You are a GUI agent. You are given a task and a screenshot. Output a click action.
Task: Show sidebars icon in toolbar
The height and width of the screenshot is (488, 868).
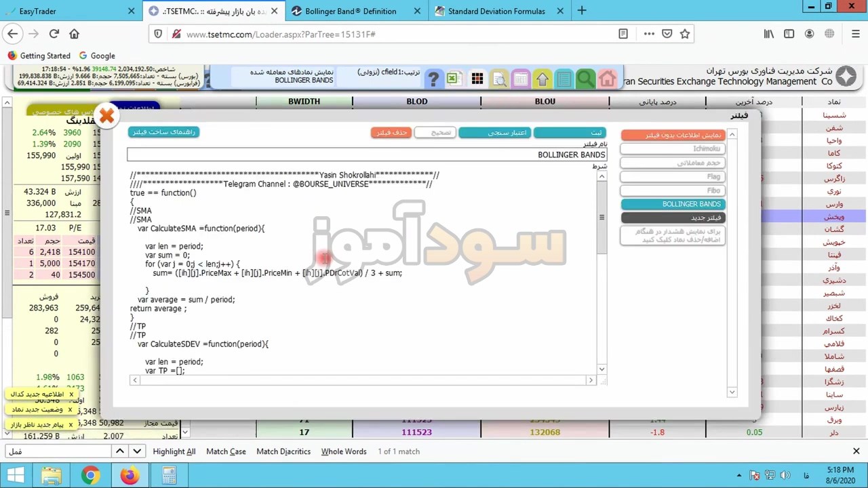coord(789,34)
